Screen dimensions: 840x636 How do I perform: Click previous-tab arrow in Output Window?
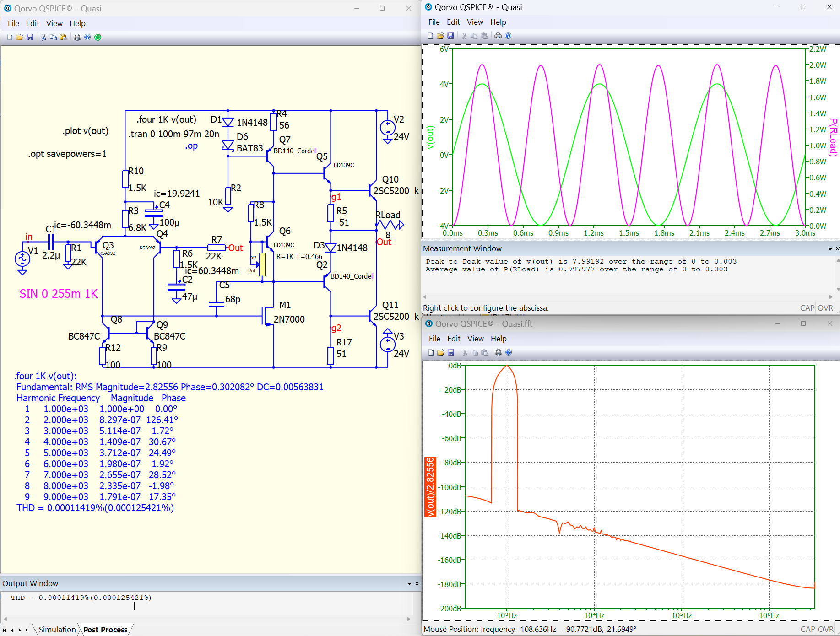click(x=12, y=630)
